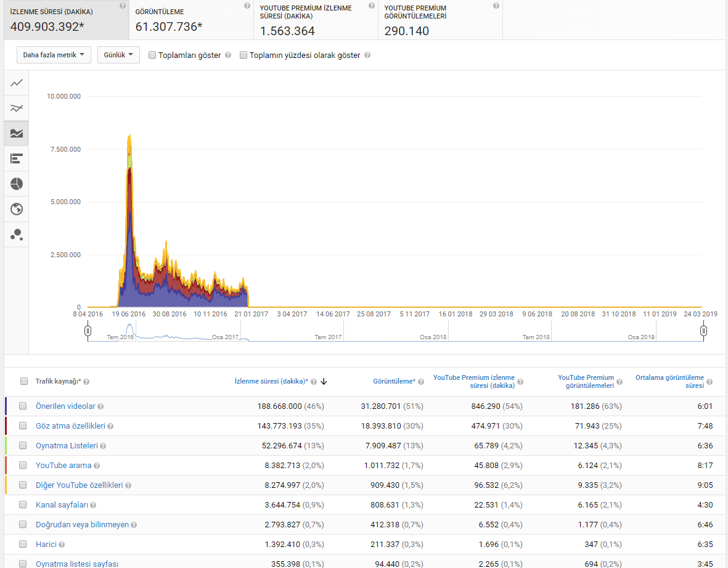
Task: Tick checkbox for Kanal sayfaları row
Action: tap(23, 505)
